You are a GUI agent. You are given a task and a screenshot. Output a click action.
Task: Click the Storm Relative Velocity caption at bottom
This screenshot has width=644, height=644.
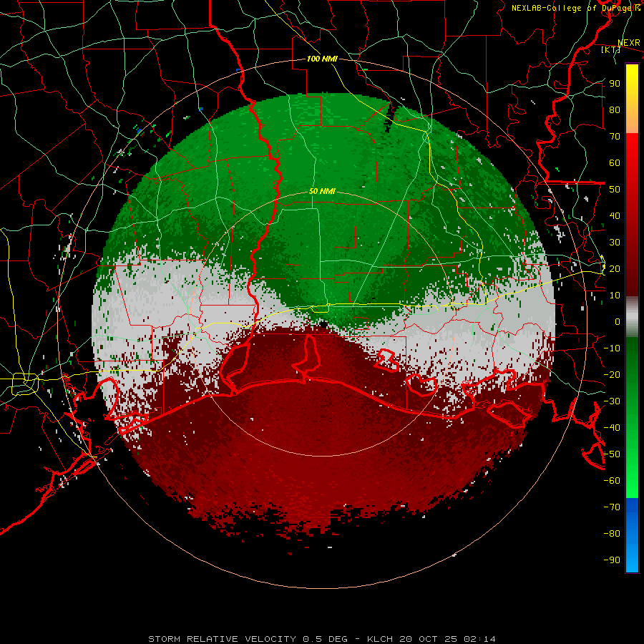tap(322, 639)
